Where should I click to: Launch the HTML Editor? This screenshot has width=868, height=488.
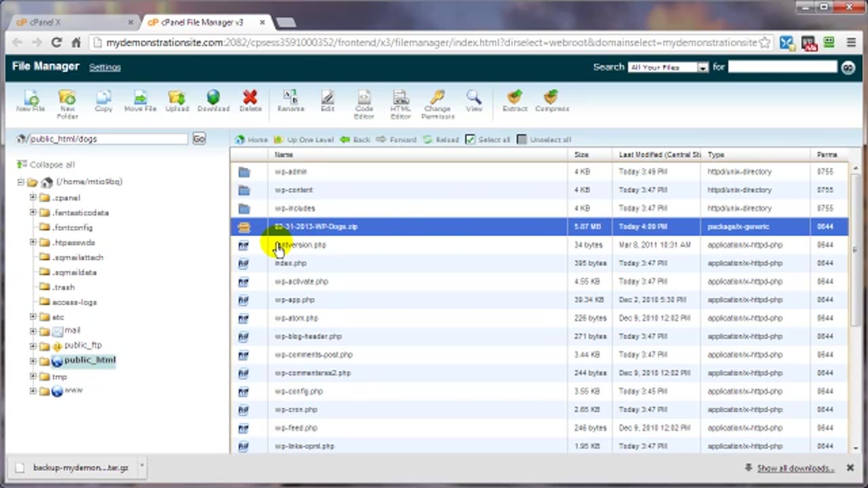pos(401,104)
